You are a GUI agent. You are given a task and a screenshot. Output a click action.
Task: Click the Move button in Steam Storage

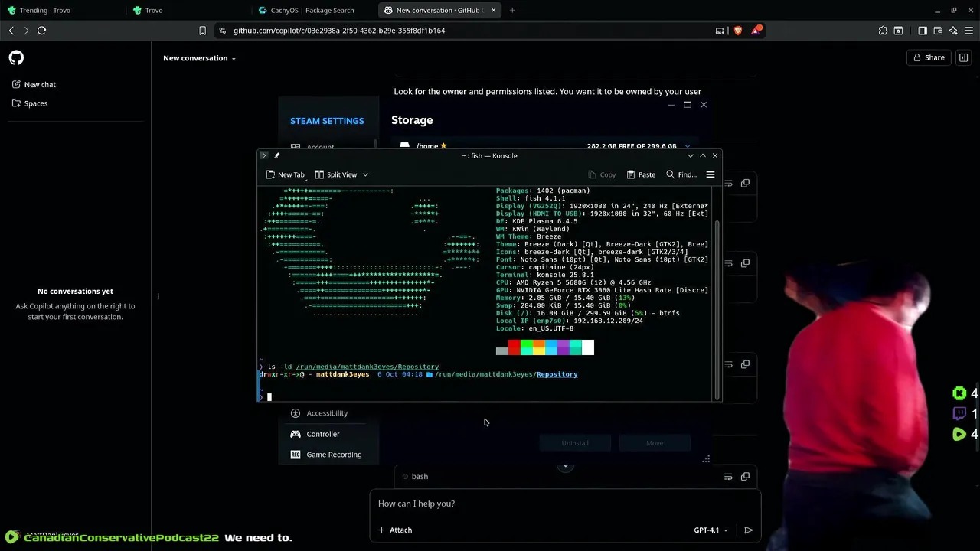(x=655, y=443)
